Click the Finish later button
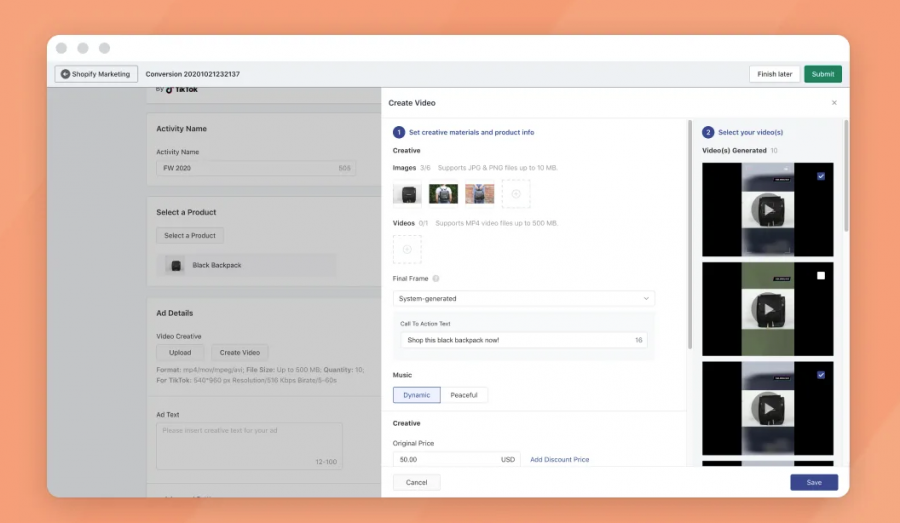Viewport: 900px width, 523px height. (774, 74)
